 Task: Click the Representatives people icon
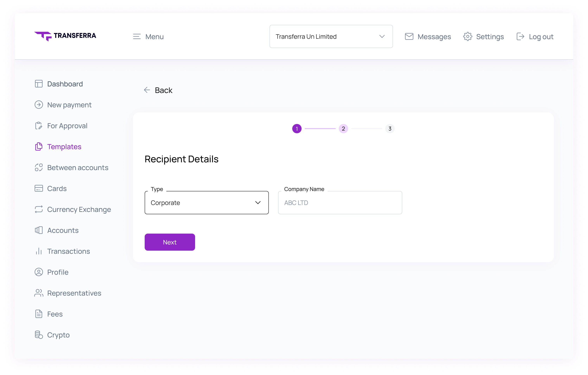tap(39, 293)
